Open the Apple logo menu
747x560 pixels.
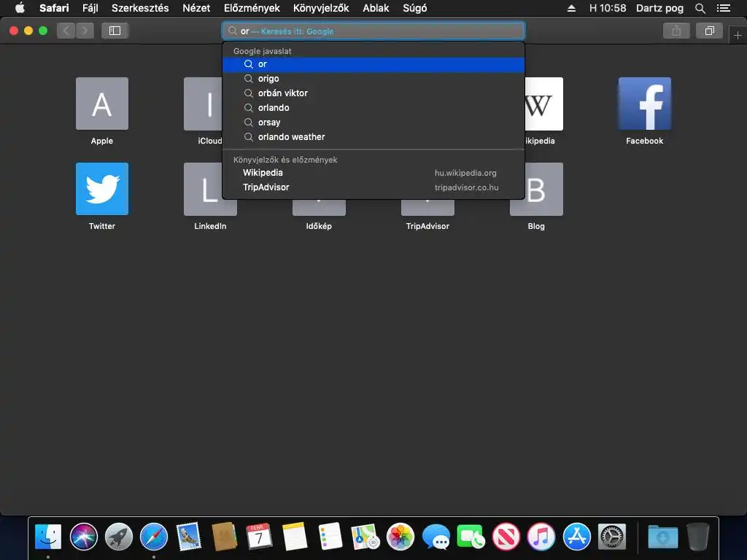click(20, 8)
